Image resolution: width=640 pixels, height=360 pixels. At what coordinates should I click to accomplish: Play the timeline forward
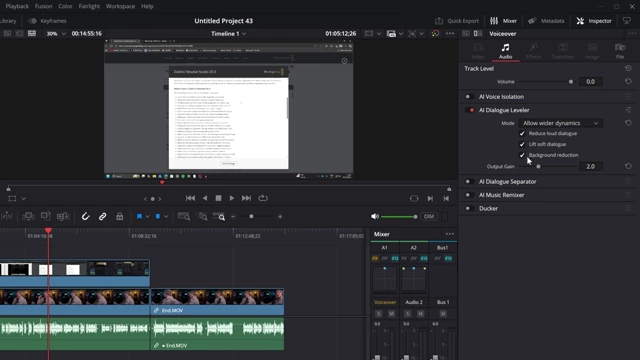click(231, 198)
